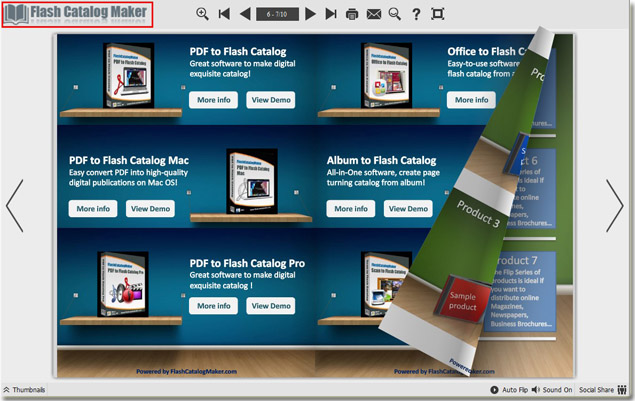Click the Product 7 description card
This screenshot has height=401, width=635.
[x=520, y=291]
